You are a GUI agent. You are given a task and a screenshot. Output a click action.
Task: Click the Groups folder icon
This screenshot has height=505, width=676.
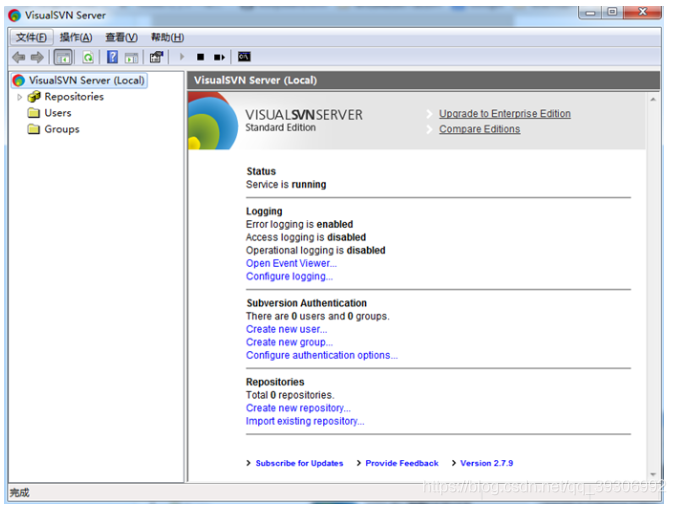(34, 129)
